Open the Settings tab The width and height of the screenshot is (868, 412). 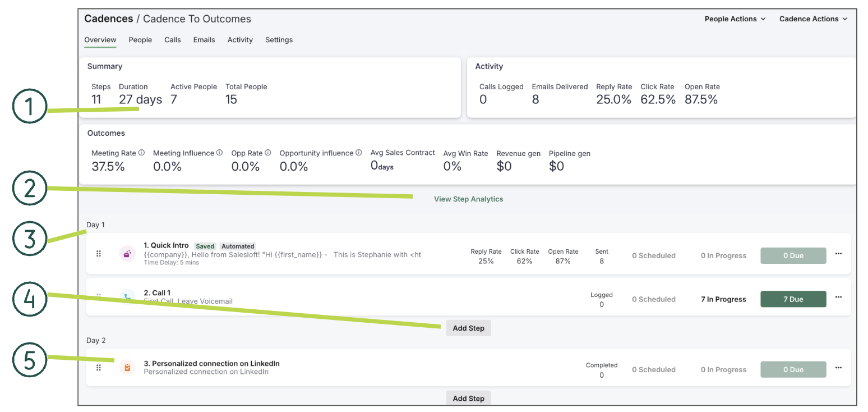pos(279,39)
